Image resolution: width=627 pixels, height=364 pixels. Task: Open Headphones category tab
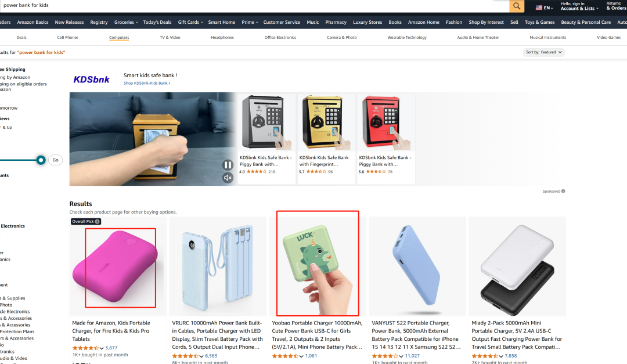222,38
